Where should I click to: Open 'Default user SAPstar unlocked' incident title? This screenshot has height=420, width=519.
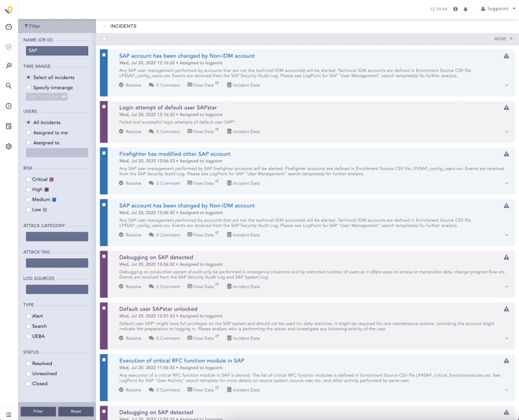pos(158,309)
